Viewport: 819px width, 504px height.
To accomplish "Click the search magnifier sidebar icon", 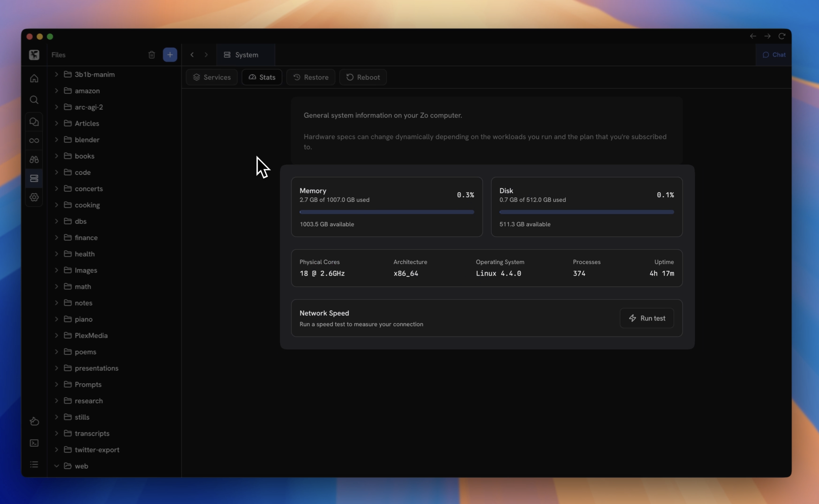I will point(34,100).
